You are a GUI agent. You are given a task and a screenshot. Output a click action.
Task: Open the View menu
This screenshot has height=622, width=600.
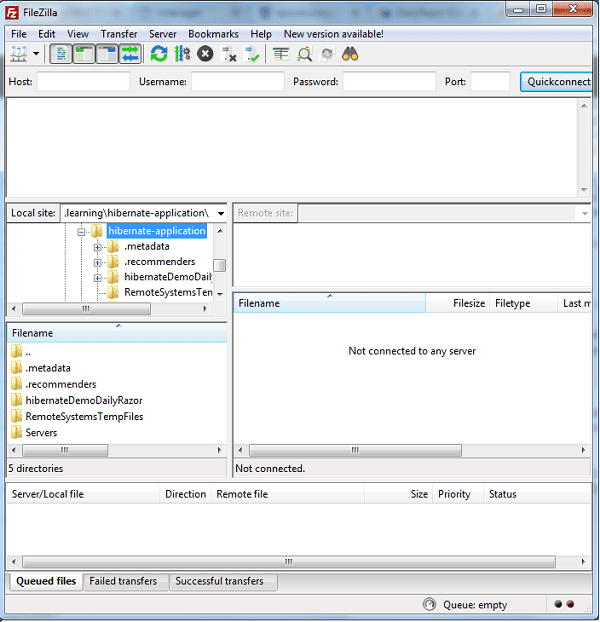point(78,34)
